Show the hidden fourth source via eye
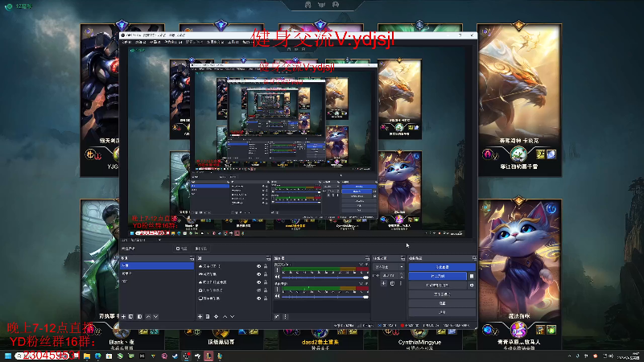 click(x=258, y=290)
